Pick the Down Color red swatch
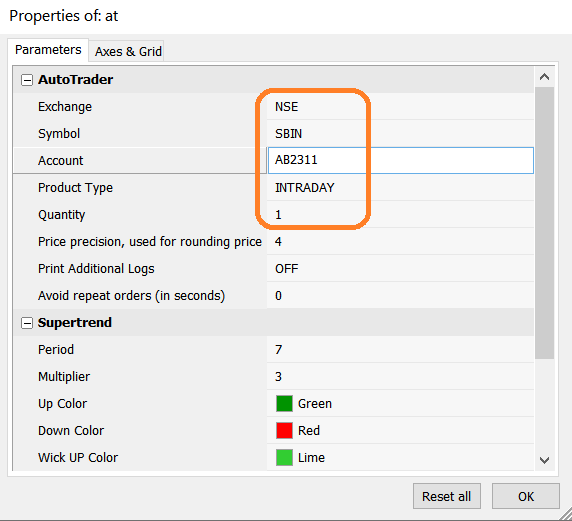 [284, 431]
